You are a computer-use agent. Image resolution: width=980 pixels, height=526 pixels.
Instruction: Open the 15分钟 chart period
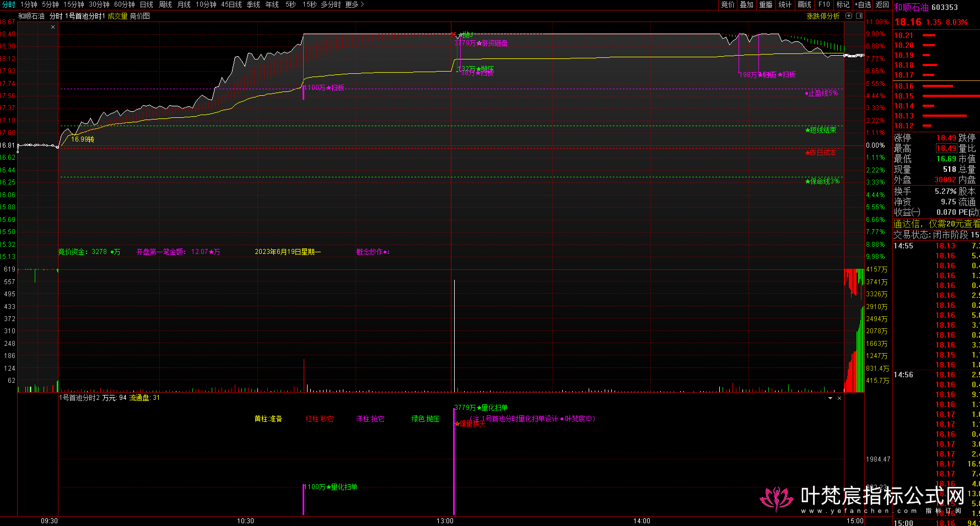pos(74,4)
